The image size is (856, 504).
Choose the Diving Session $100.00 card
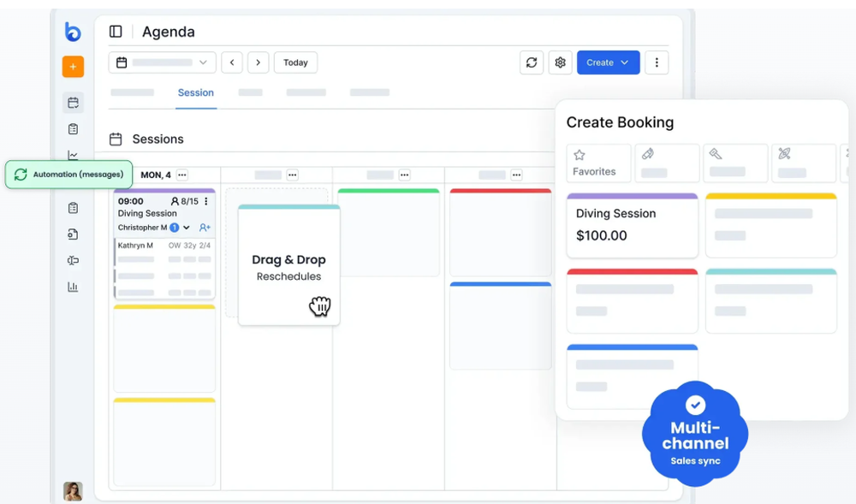coord(633,225)
